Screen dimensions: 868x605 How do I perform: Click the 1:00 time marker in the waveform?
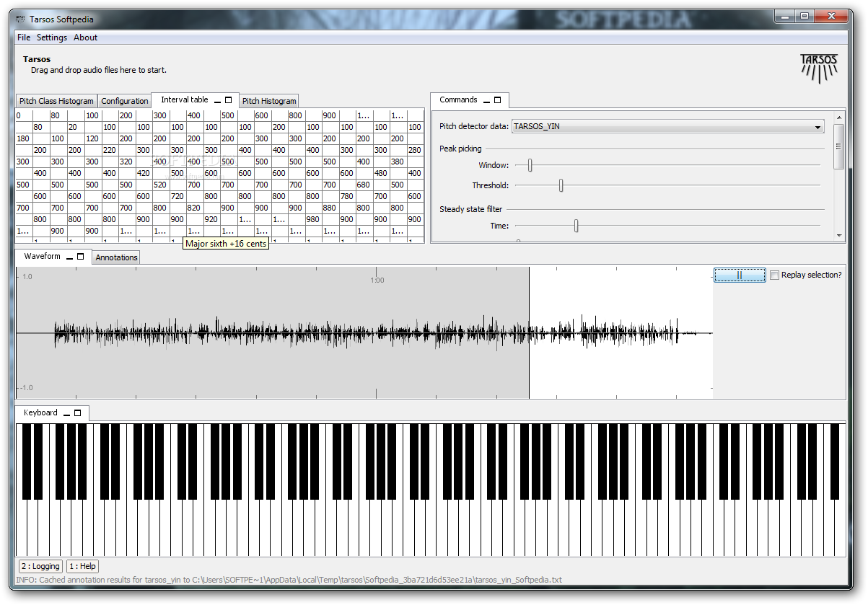point(377,281)
